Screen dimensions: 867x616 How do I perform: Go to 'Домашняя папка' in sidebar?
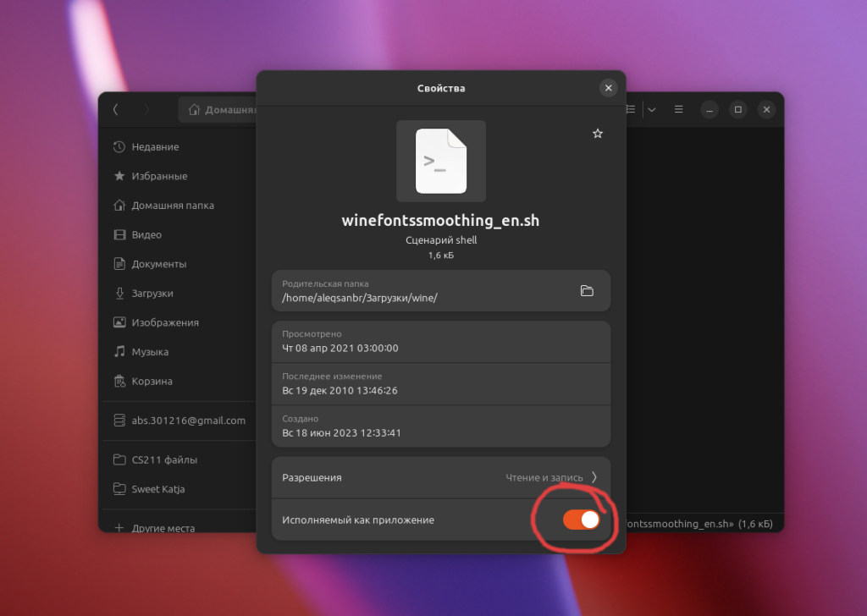172,206
